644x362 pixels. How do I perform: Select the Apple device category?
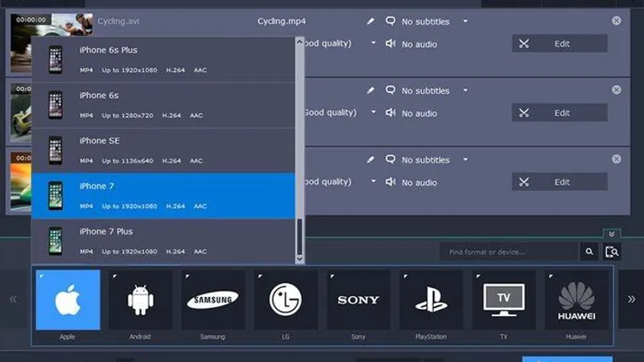coord(68,300)
